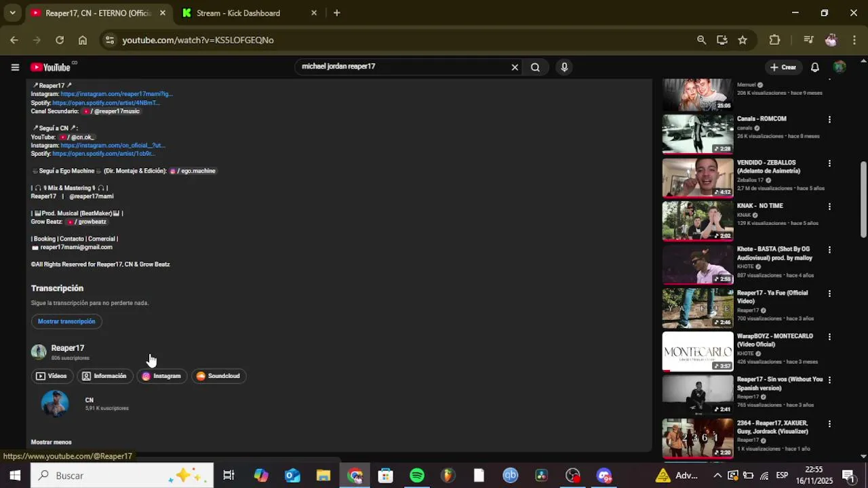Open CN Instagram link
This screenshot has height=488, width=868.
click(x=113, y=145)
